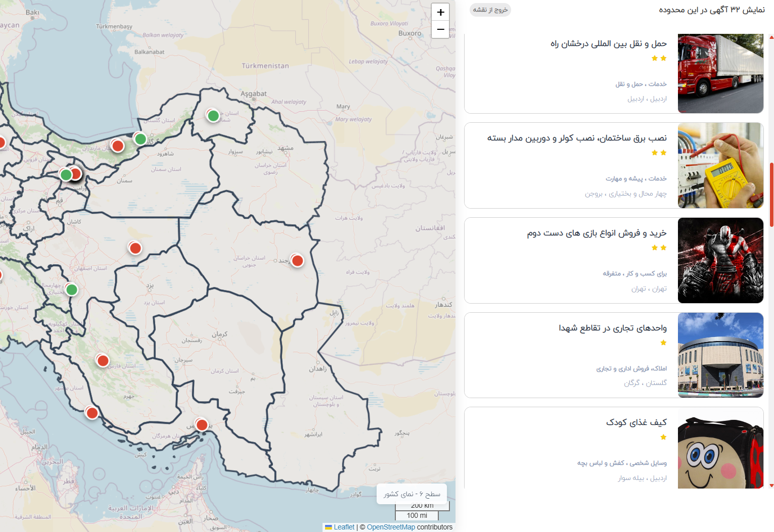Click the خروج از نقشه exit map button
The image size is (774, 532).
coord(490,10)
